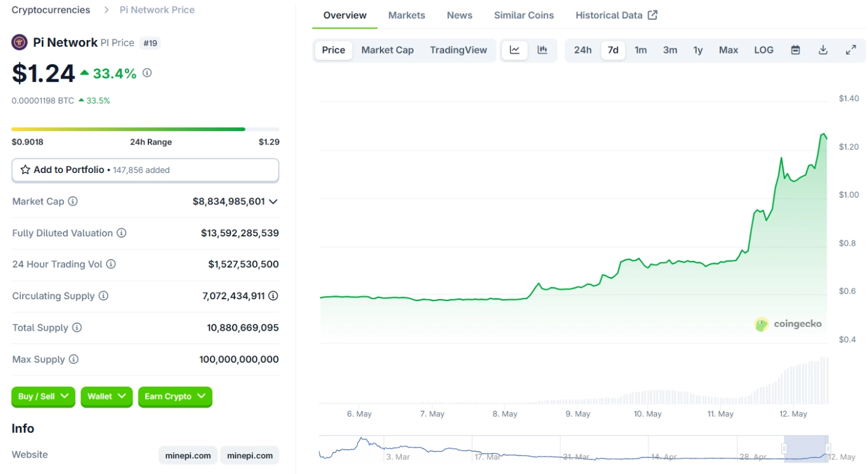This screenshot has width=868, height=474.
Task: Open the Historical Data tab
Action: pyautogui.click(x=616, y=15)
